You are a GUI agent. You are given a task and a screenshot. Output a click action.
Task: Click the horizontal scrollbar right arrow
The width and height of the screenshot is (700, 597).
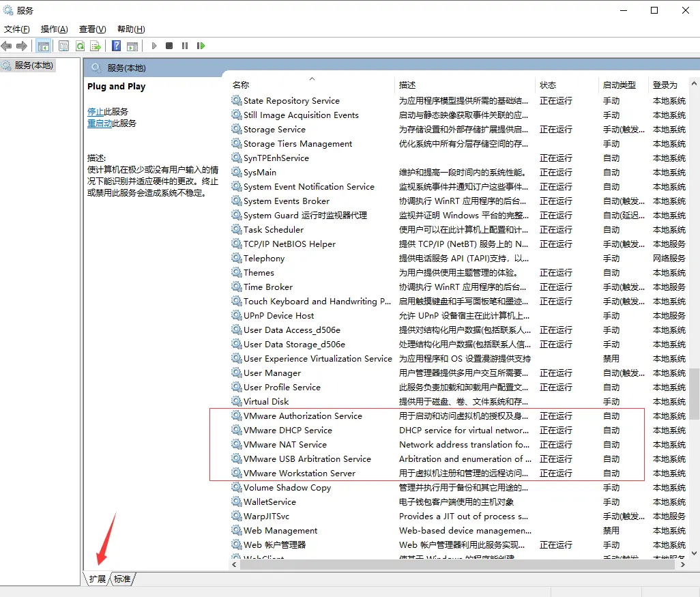coord(682,564)
